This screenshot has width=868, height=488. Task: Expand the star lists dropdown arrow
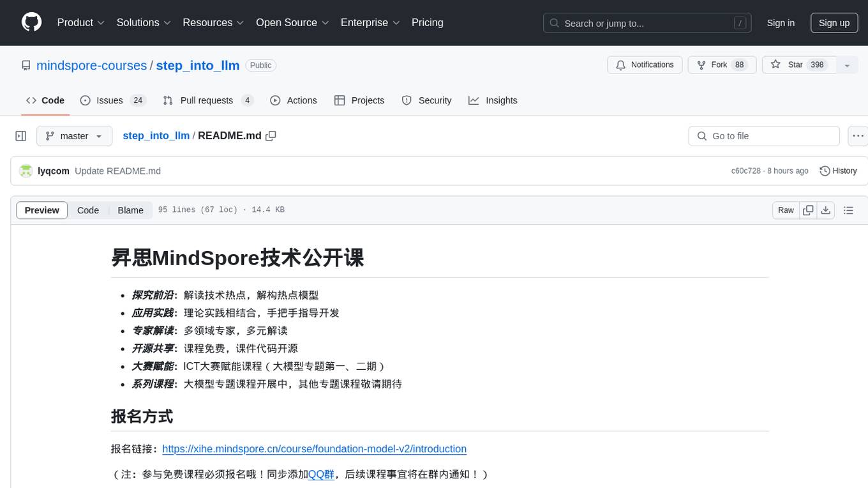coord(847,65)
